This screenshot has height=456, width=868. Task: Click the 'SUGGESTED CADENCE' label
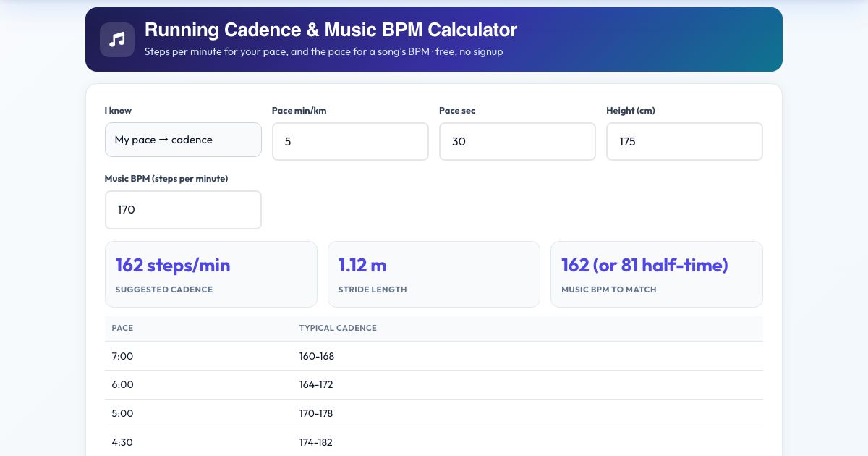(164, 290)
